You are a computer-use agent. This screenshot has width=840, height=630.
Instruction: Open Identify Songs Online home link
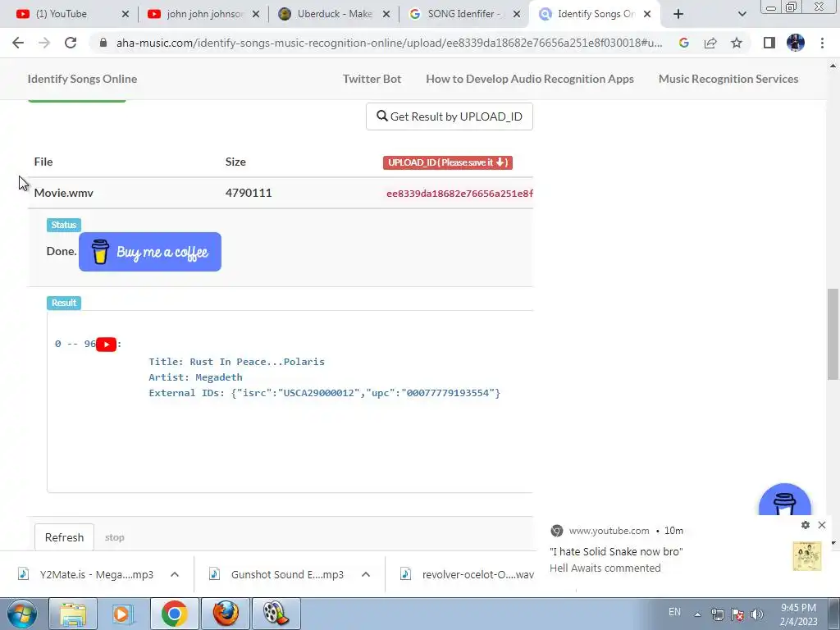coord(82,79)
